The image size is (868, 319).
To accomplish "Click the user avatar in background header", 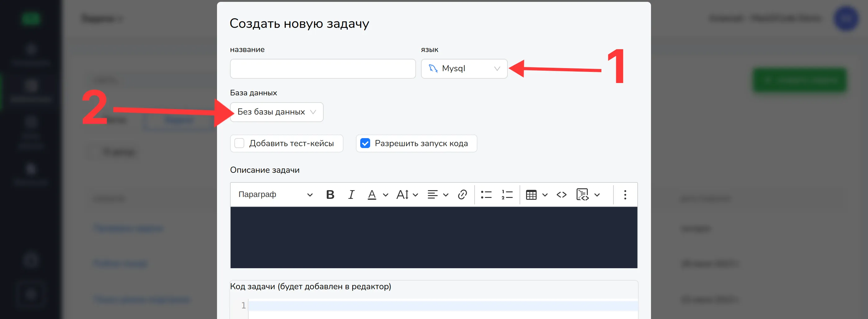I will pyautogui.click(x=845, y=19).
